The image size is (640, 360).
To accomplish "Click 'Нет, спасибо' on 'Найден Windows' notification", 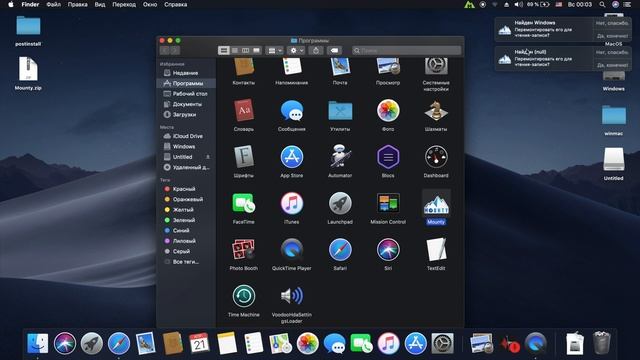I will coord(611,23).
